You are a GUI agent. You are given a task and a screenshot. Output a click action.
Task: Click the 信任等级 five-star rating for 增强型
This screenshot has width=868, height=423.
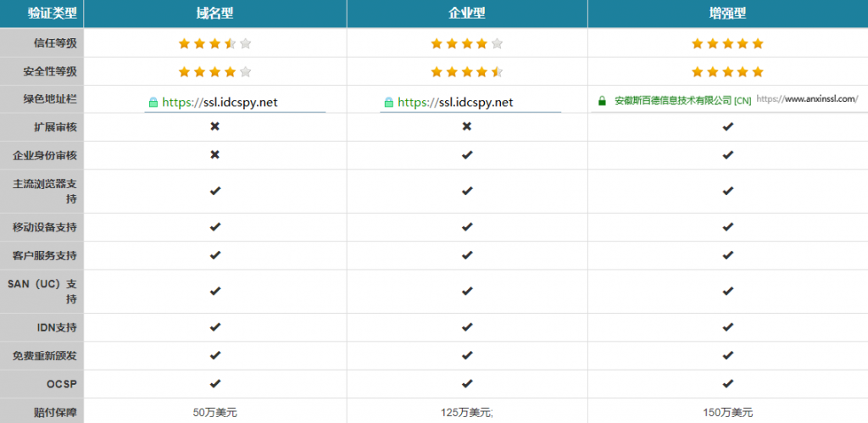(727, 43)
